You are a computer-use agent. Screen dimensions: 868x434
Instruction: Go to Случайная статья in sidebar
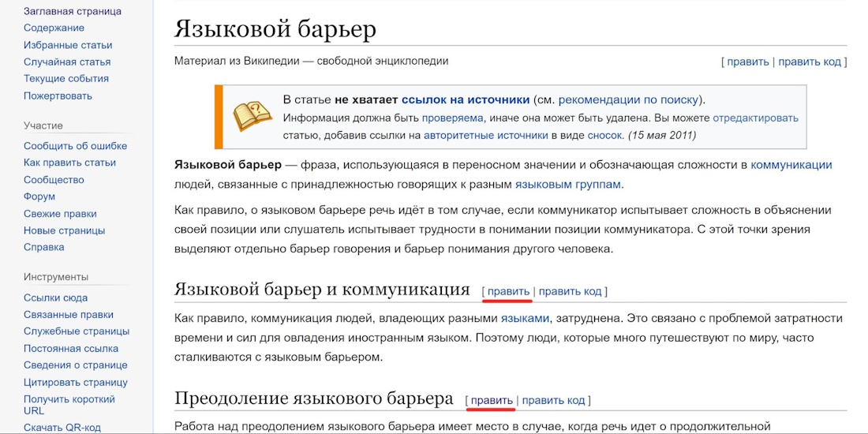tap(67, 62)
